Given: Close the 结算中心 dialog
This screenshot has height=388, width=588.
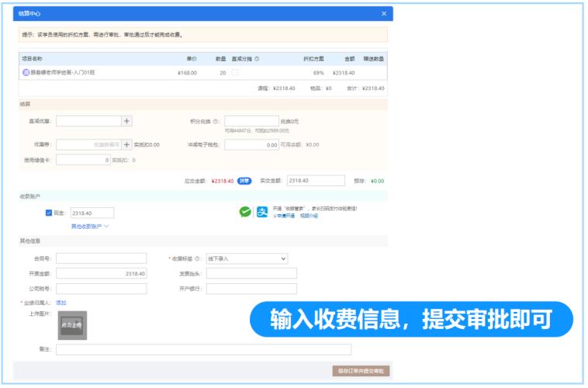Looking at the screenshot, I should pos(383,14).
